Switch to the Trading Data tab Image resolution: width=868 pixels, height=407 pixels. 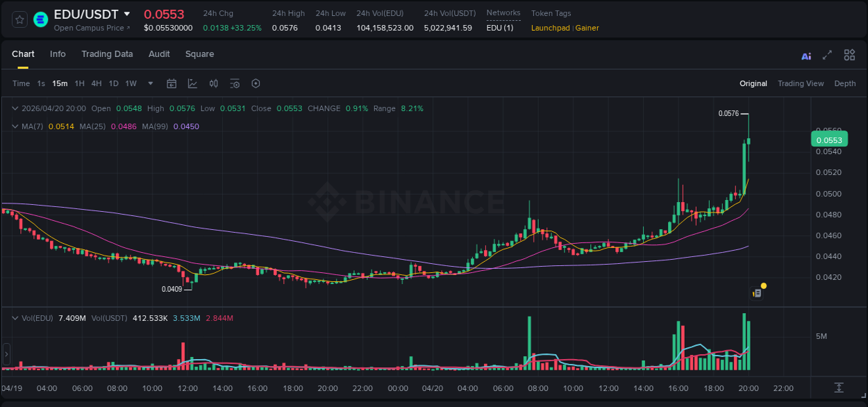[x=107, y=54]
